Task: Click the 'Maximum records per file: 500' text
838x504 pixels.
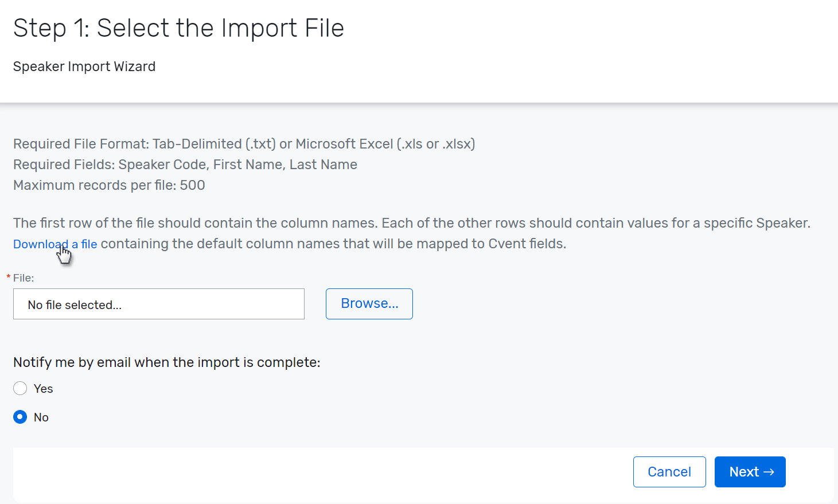Action: (109, 185)
